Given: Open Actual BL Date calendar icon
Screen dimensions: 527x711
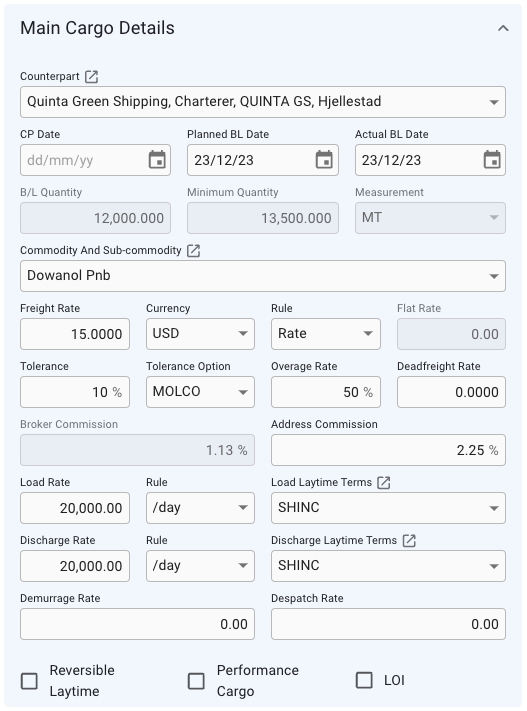Looking at the screenshot, I should pos(492,160).
